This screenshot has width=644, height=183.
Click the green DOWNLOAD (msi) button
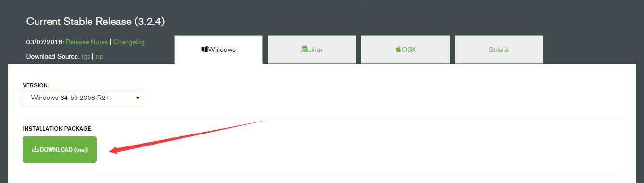[x=60, y=149]
